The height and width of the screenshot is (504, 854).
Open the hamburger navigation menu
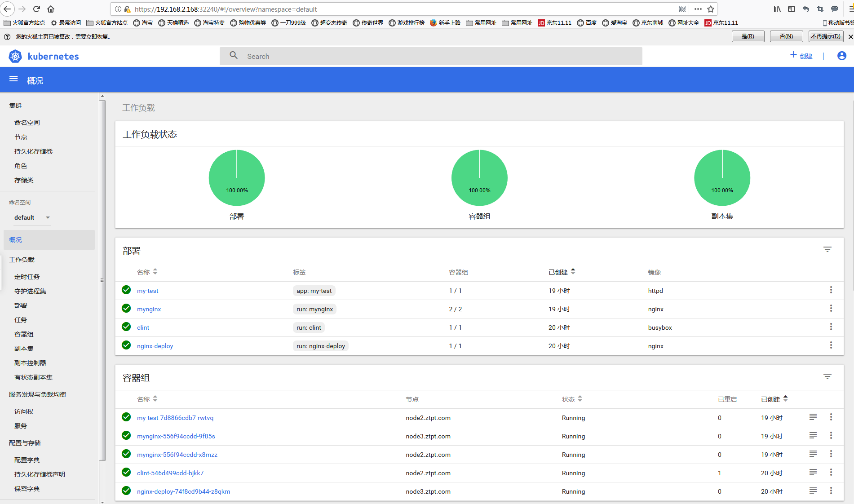click(x=13, y=79)
